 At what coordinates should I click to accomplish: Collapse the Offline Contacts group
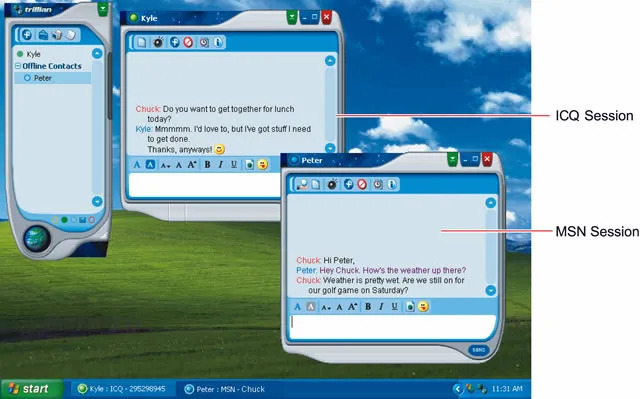(x=18, y=66)
